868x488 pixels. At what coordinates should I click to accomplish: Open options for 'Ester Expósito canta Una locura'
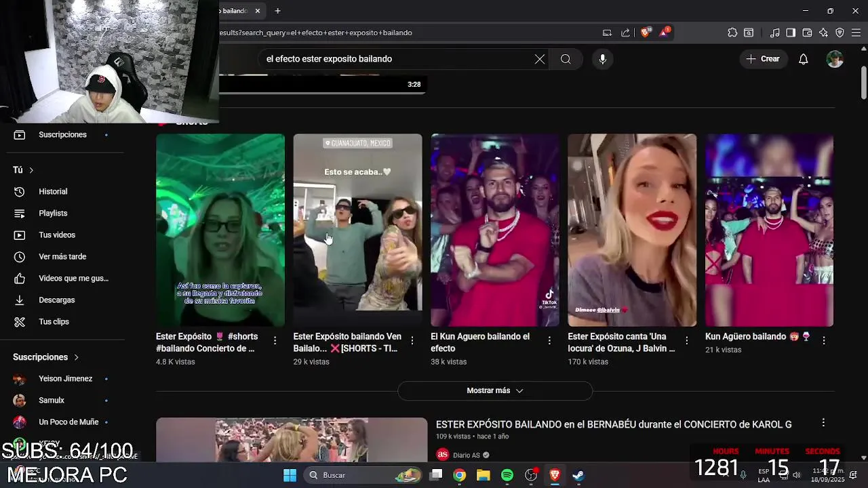tap(686, 340)
